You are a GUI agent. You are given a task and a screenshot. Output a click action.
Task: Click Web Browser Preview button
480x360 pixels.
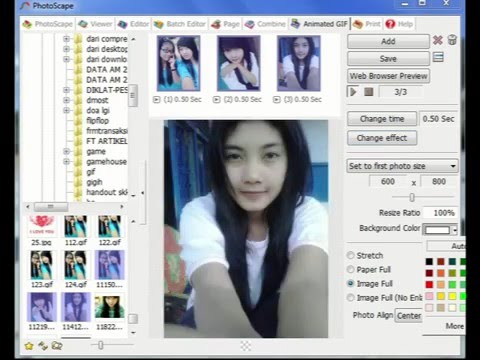pos(388,76)
